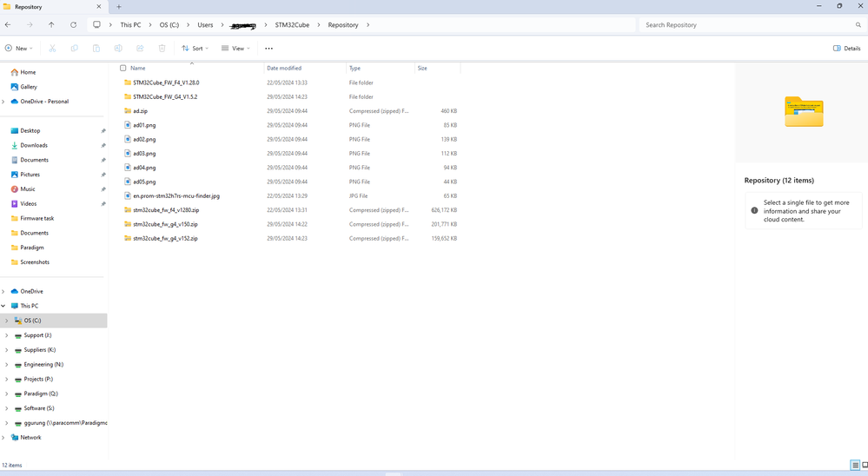This screenshot has width=868, height=476.
Task: Click the search magnifier icon
Action: [x=858, y=25]
